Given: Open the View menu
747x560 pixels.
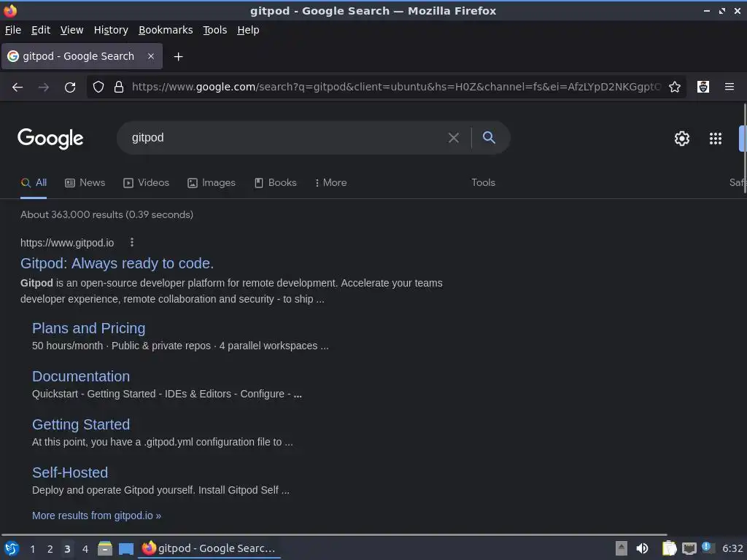Looking at the screenshot, I should 71,30.
